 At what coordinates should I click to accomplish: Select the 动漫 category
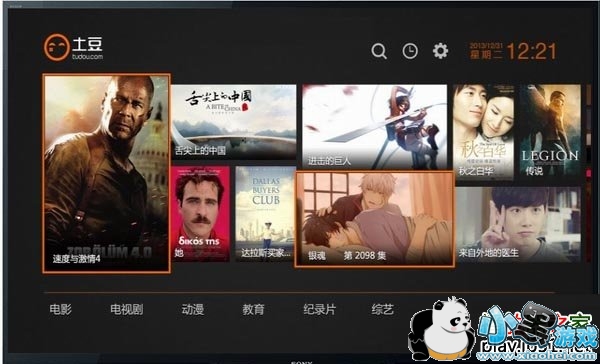pyautogui.click(x=193, y=309)
